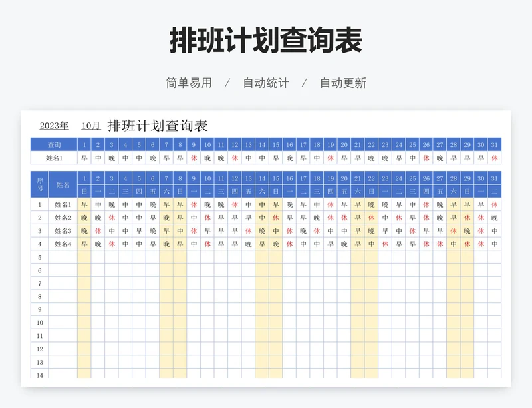Image resolution: width=532 pixels, height=408 pixels.
Task: Click the weekday 五 under day 27
Action: tap(440, 192)
